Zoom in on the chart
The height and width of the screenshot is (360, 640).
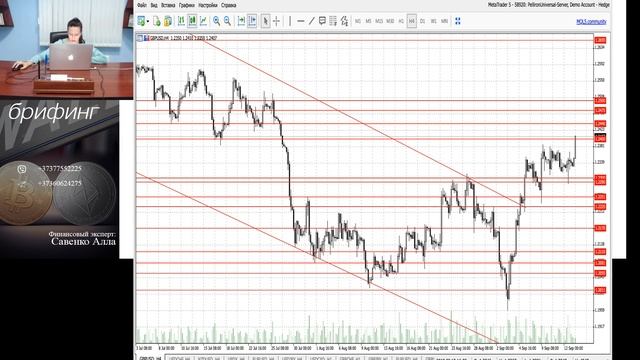pyautogui.click(x=216, y=21)
